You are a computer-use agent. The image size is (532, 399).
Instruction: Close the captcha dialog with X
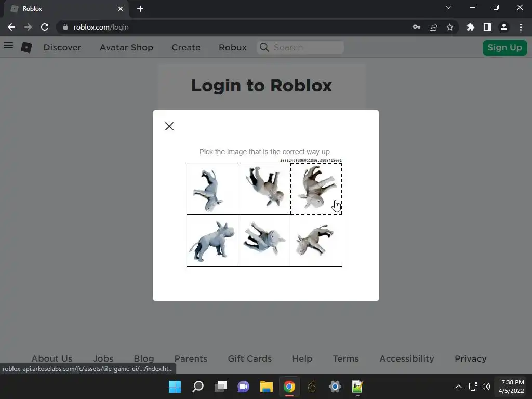tap(169, 126)
